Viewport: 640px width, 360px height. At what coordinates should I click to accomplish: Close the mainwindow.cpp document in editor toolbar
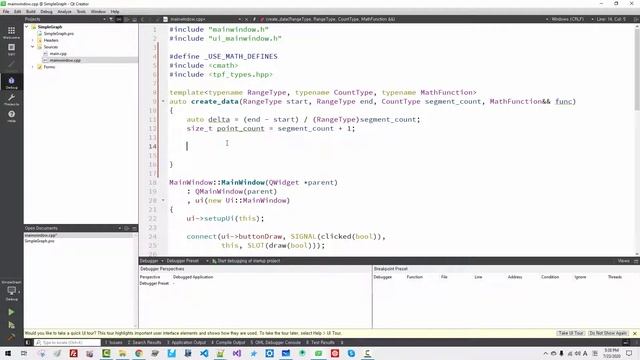(x=246, y=19)
